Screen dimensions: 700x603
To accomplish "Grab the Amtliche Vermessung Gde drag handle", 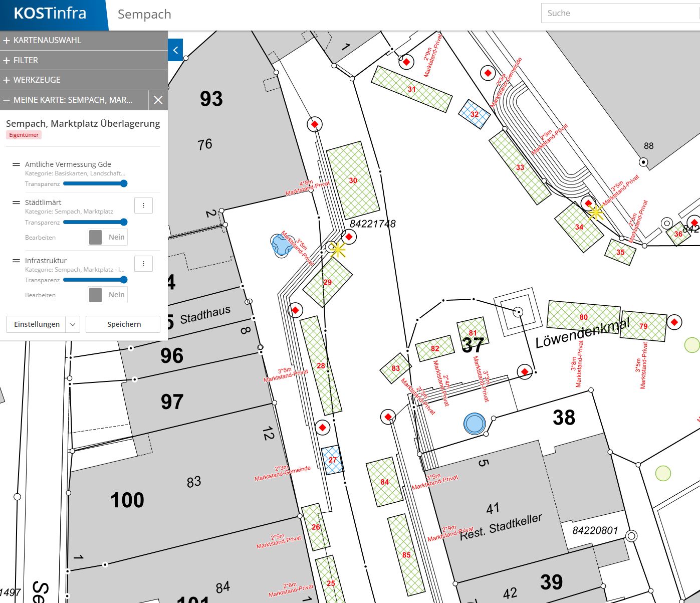I will click(16, 164).
